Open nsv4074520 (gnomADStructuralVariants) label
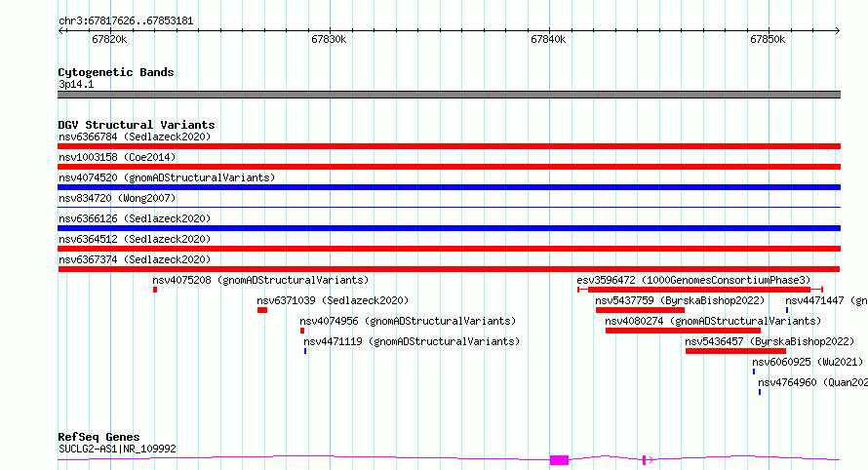Viewport: 868px width, 470px height. point(167,177)
